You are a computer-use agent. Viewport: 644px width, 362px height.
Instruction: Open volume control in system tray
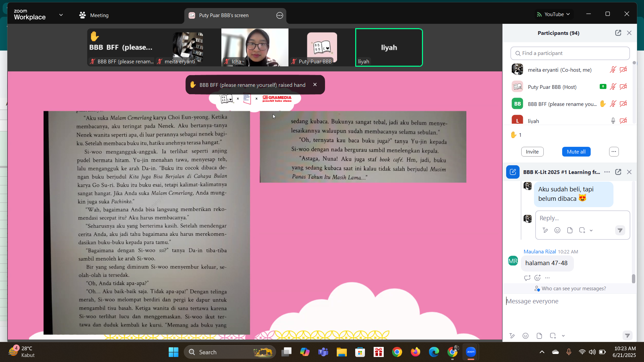592,352
